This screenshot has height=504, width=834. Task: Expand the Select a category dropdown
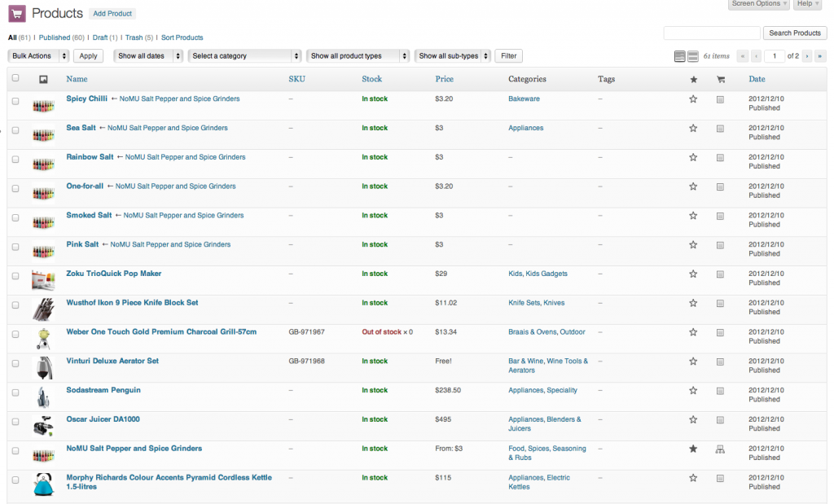[244, 56]
